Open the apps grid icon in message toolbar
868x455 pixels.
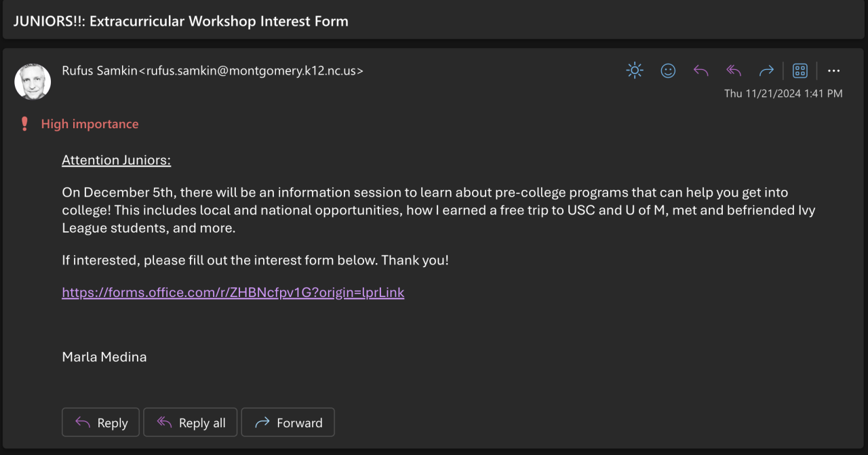pyautogui.click(x=800, y=71)
